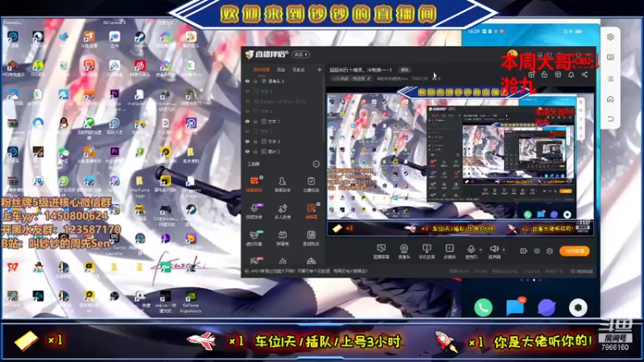This screenshot has height=362, width=644.
Task: Collapse the toolbox section with circle minus button
Action: tap(316, 164)
